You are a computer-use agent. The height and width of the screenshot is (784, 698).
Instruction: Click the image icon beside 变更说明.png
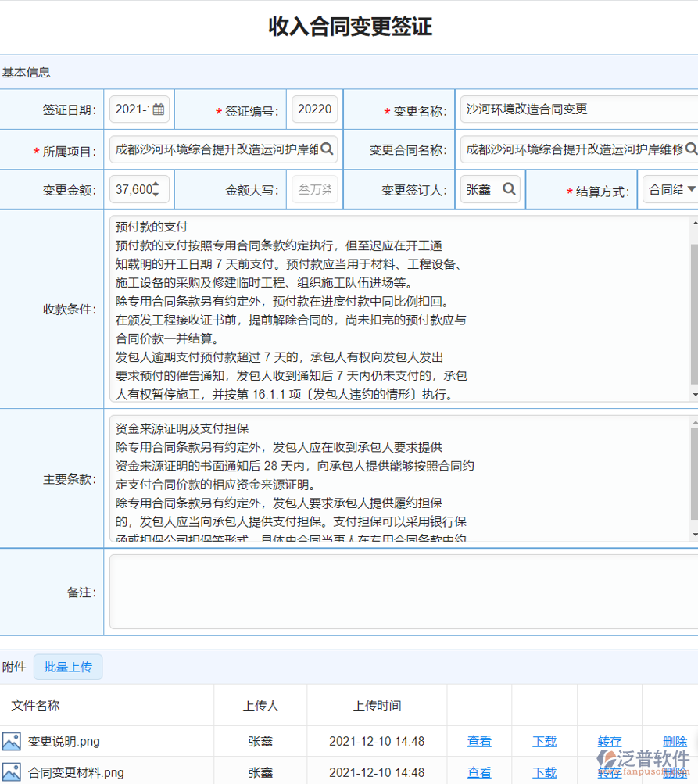pyautogui.click(x=13, y=741)
